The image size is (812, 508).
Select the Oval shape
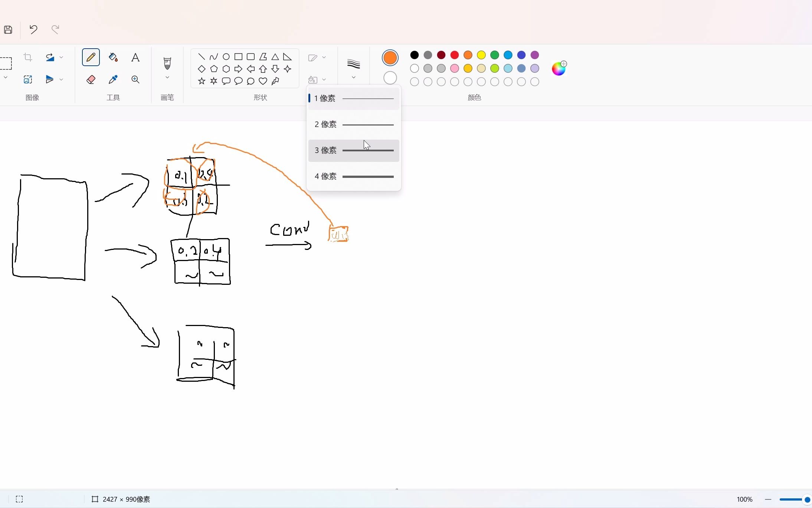click(226, 56)
